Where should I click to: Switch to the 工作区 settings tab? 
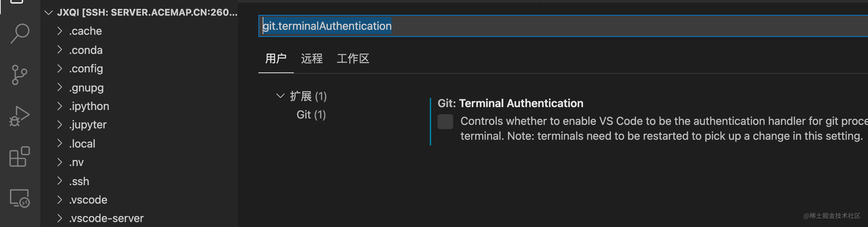click(x=353, y=59)
